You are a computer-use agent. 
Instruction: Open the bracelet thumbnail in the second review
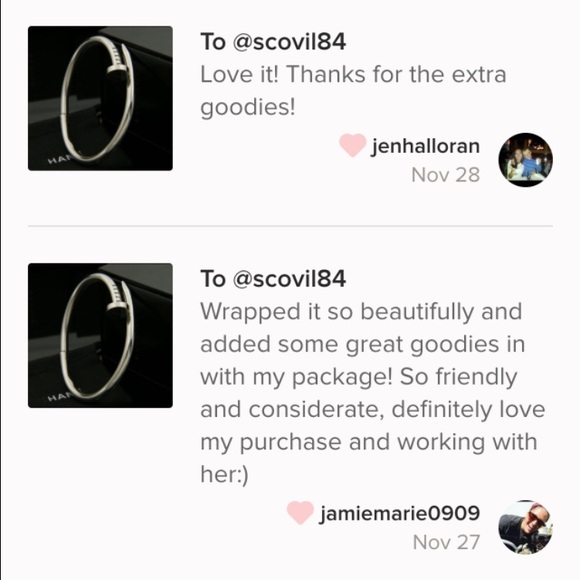100,335
